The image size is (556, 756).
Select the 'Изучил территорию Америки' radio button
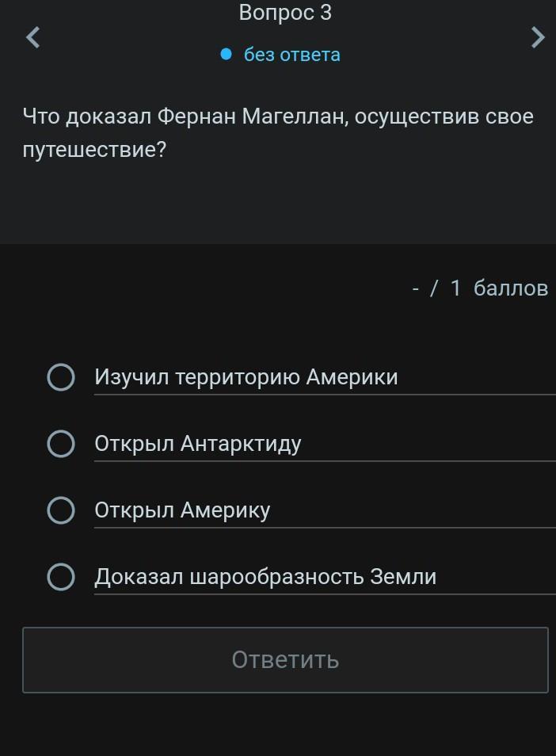(x=61, y=377)
